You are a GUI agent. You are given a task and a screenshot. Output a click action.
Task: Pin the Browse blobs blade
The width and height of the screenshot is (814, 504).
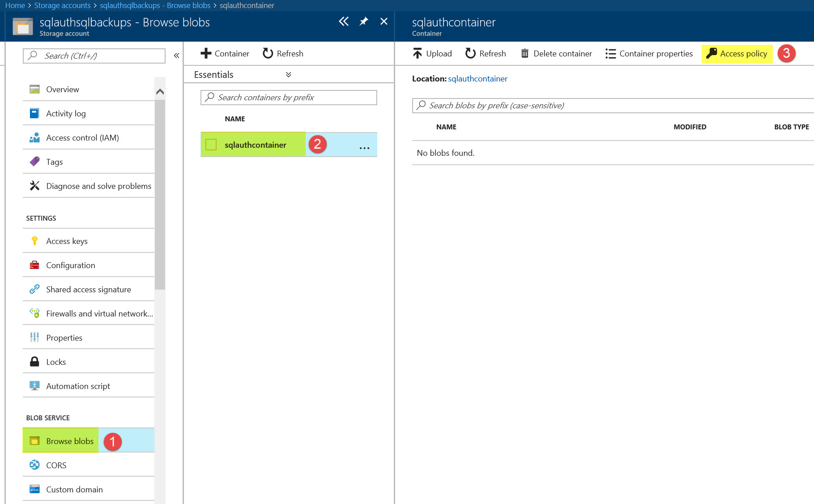pos(364,21)
